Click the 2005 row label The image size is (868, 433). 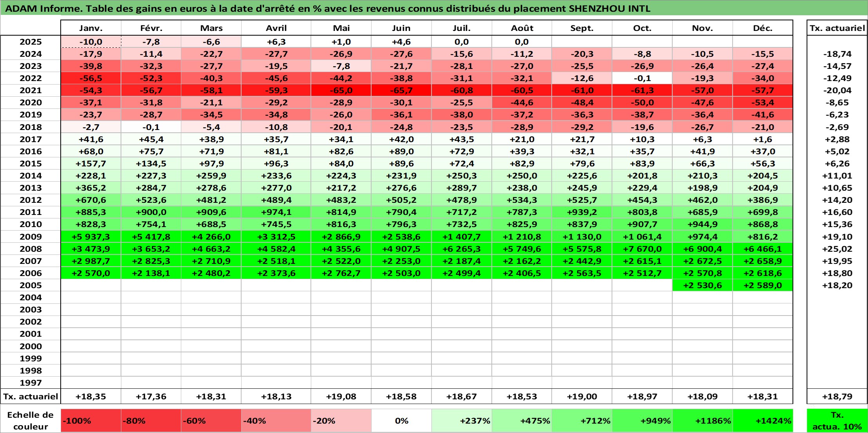pyautogui.click(x=31, y=285)
